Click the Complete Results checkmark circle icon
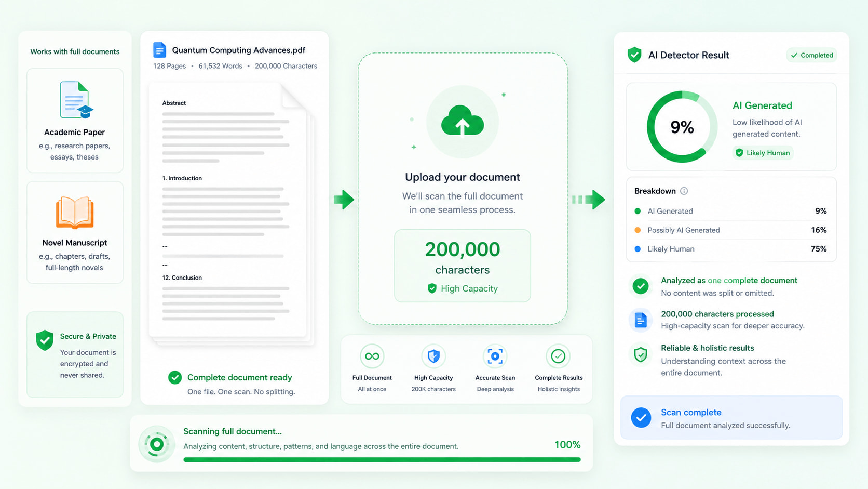Viewport: 868px width, 489px height. tap(558, 356)
